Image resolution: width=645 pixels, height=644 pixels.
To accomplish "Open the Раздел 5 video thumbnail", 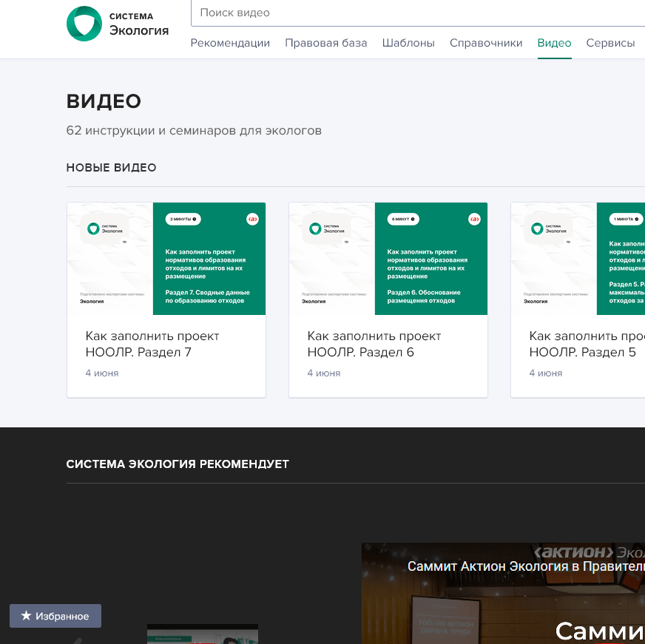I will (x=578, y=259).
